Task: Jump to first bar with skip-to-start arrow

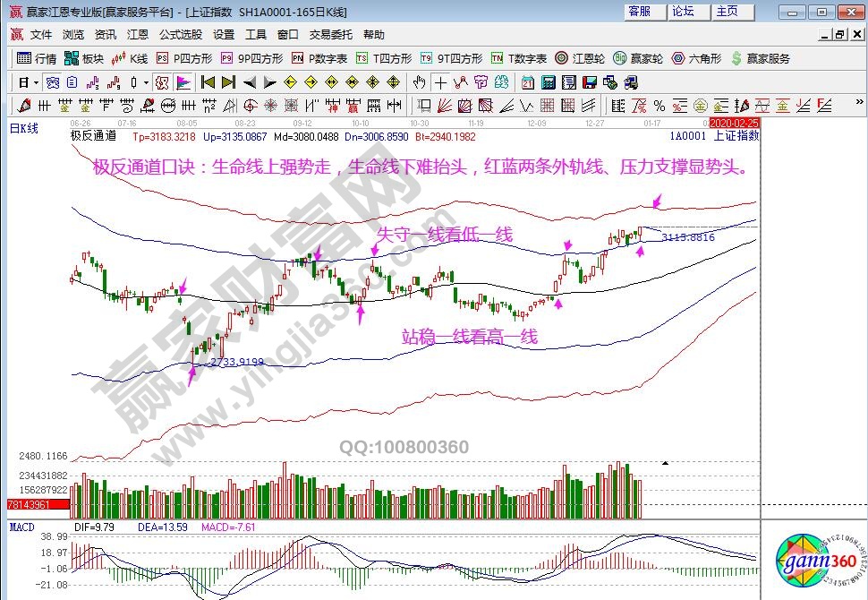Action: point(208,82)
